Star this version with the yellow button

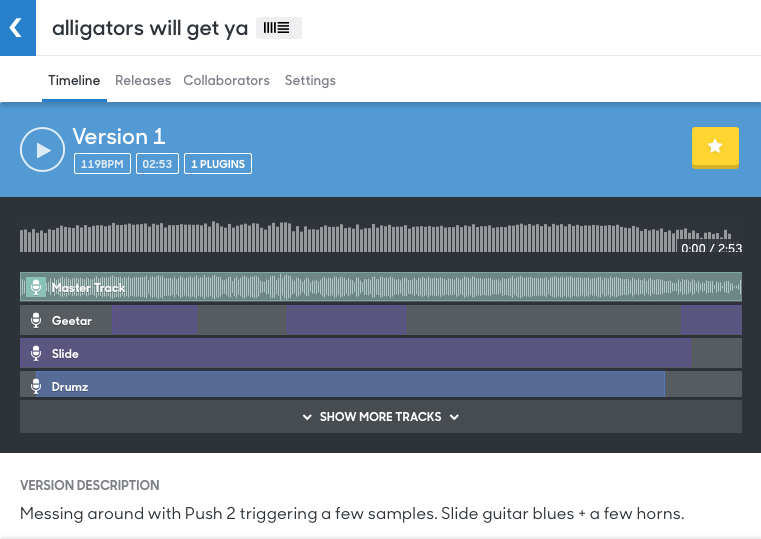715,147
